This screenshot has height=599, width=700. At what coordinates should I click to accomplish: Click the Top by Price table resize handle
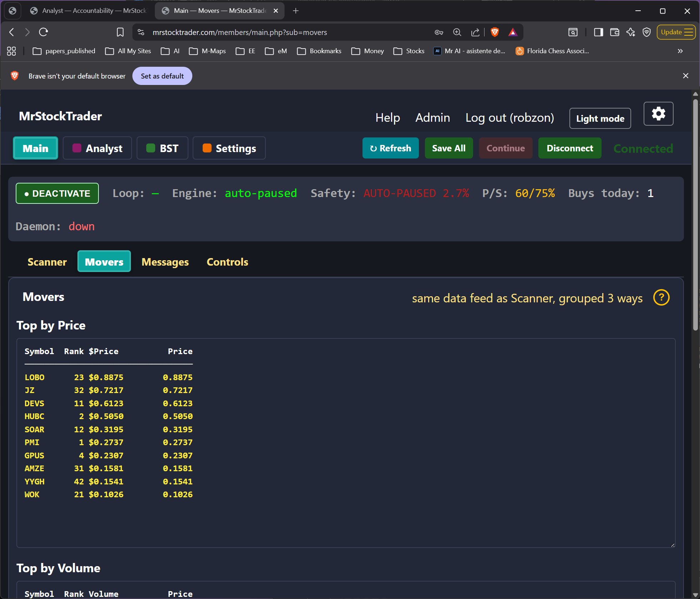pos(673,545)
